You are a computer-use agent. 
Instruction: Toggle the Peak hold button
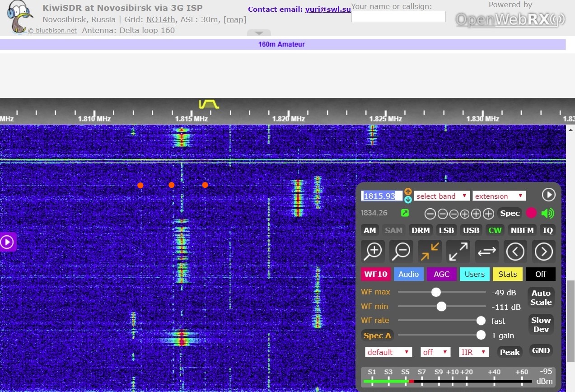(510, 352)
